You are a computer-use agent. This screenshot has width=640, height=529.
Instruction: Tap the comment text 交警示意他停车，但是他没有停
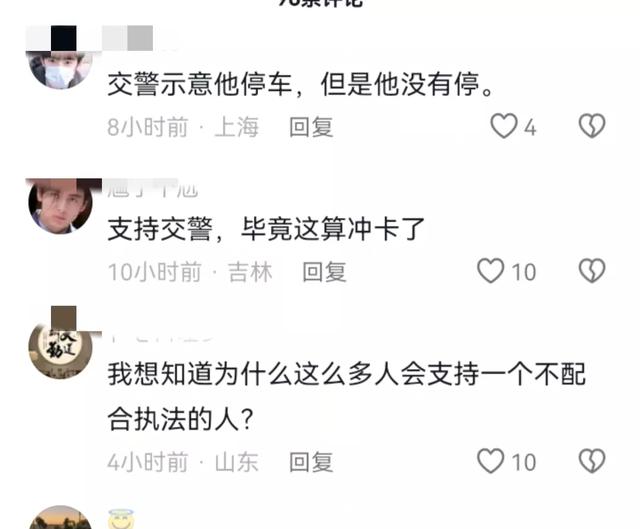[x=300, y=84]
